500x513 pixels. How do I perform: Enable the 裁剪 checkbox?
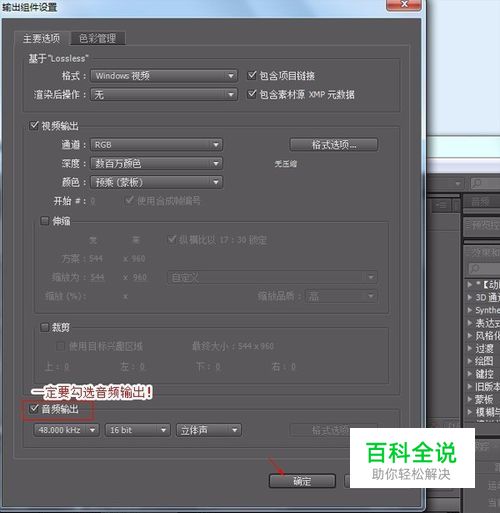(x=44, y=327)
